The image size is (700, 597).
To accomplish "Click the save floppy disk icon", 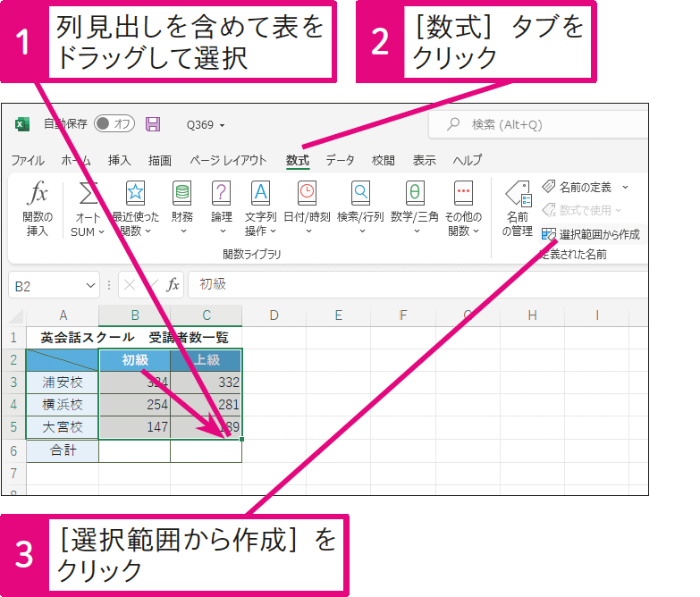I will pos(153,124).
